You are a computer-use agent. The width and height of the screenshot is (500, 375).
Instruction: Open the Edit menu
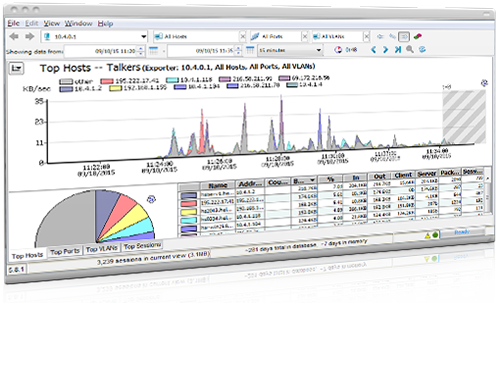coord(32,23)
